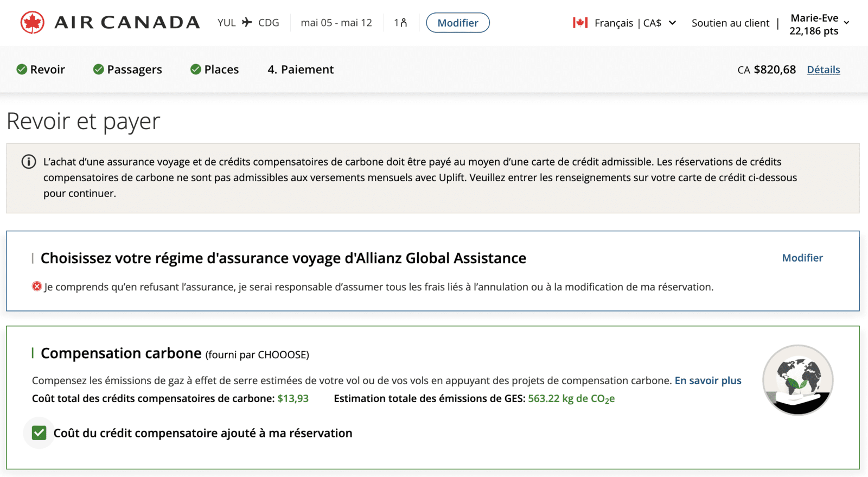Go to the Passagers step
The image size is (868, 477).
[x=127, y=69]
